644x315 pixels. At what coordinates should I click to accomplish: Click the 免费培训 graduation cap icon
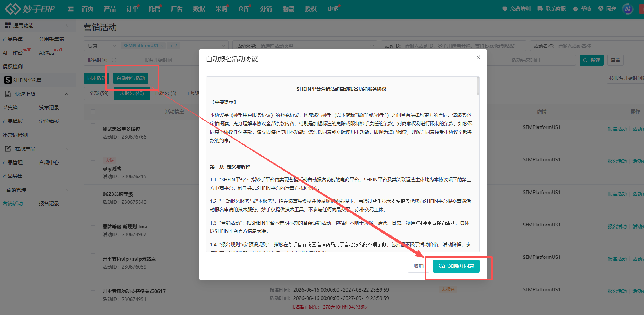click(505, 9)
